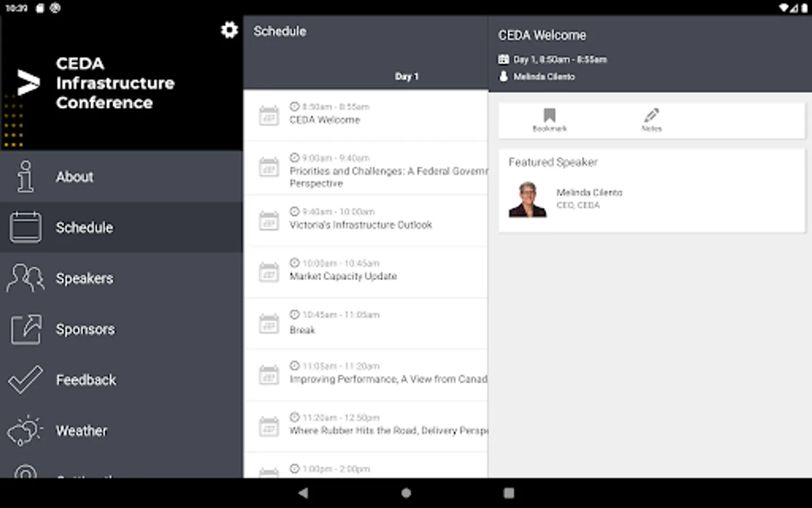
Task: Open the 1:00pm - 2:00pm session row
Action: pos(365,466)
